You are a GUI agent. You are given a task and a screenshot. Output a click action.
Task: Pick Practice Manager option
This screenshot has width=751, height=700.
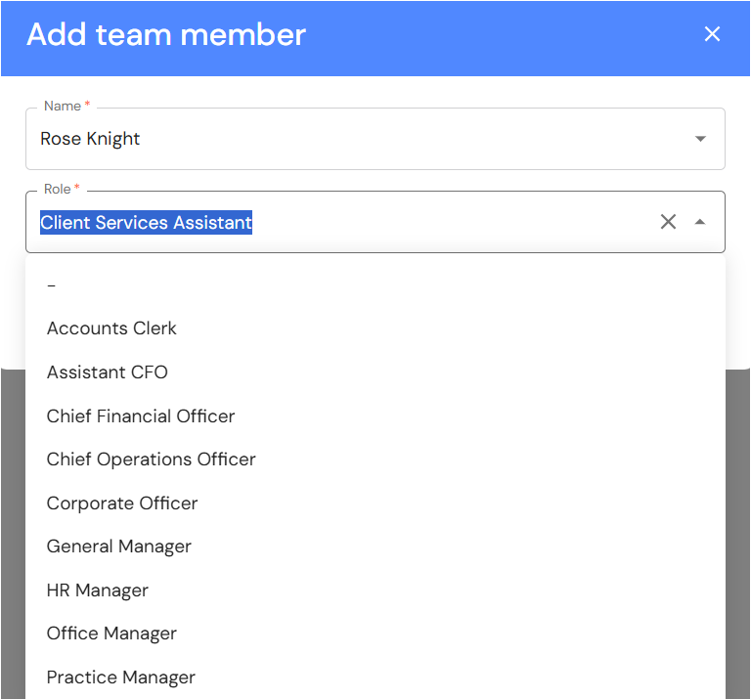click(x=121, y=678)
